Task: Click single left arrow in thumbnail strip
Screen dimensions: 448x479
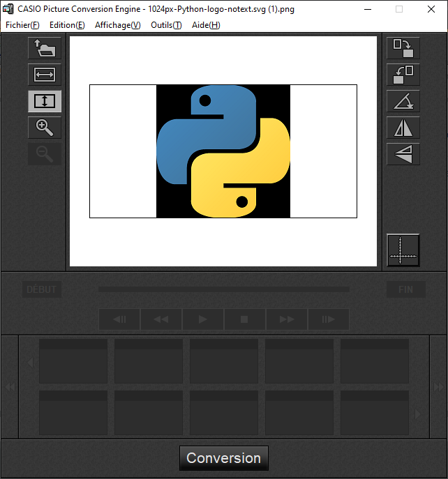Action: click(30, 363)
